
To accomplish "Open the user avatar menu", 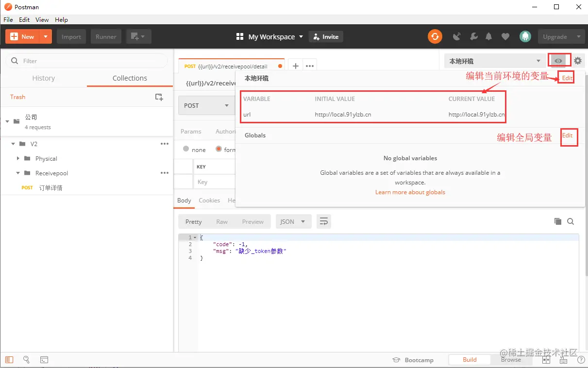I will coord(525,36).
